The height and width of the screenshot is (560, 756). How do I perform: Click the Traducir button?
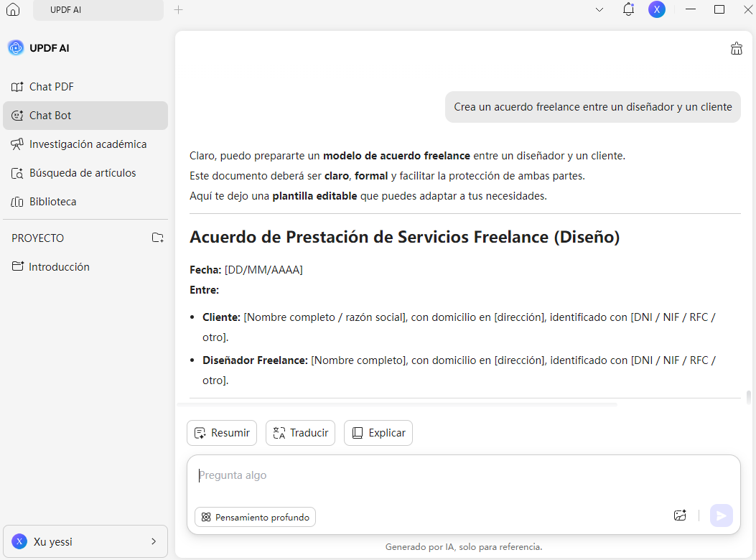tap(300, 433)
